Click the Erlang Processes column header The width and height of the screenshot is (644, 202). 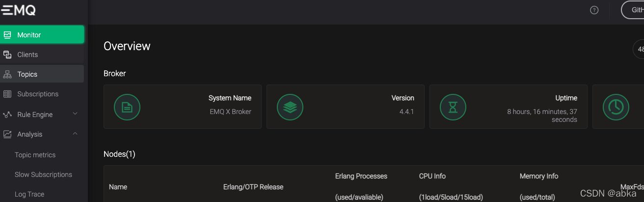click(x=361, y=176)
